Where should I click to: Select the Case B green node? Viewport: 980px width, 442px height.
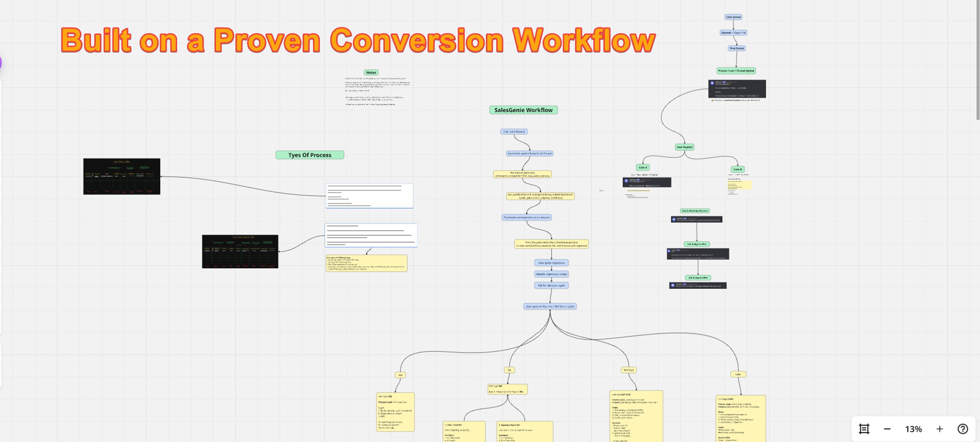coord(737,169)
